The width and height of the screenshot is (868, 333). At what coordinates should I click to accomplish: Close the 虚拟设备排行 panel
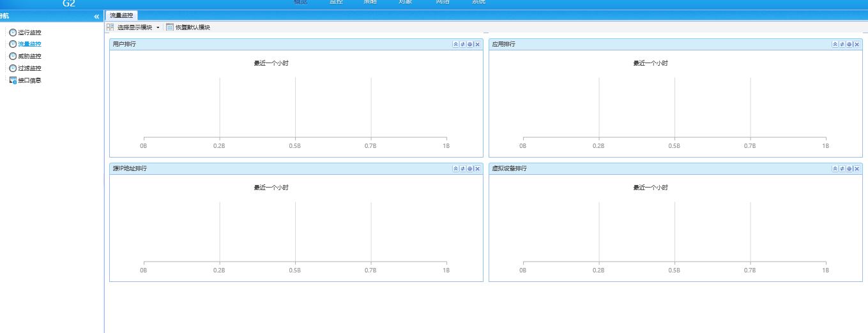point(857,168)
